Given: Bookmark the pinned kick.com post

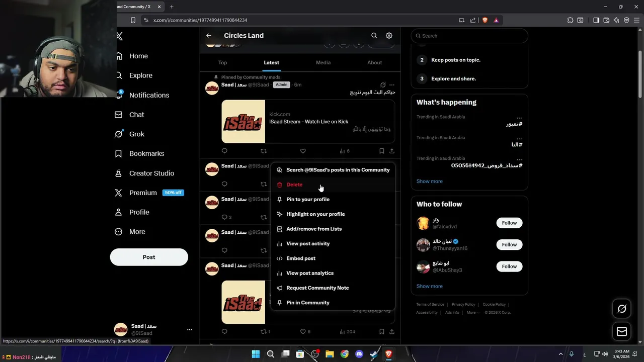Looking at the screenshot, I should [x=381, y=151].
